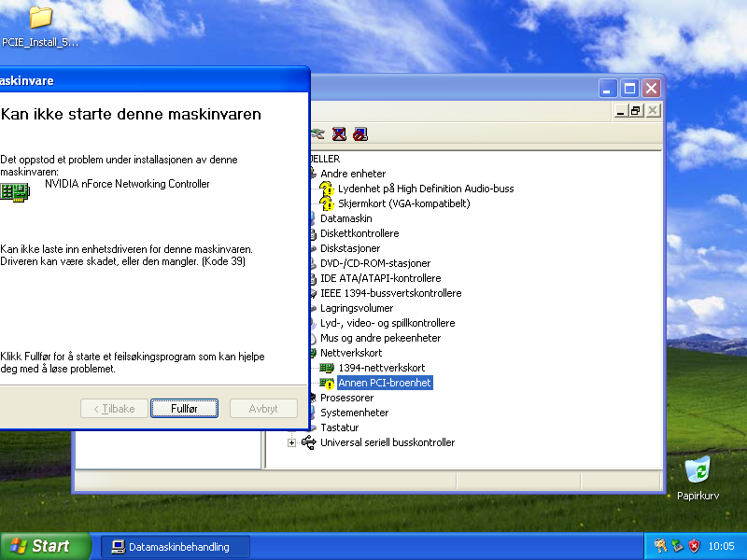Viewport: 747px width, 560px height.
Task: Click the 1394-nettverkskort network card icon
Action: pyautogui.click(x=326, y=368)
